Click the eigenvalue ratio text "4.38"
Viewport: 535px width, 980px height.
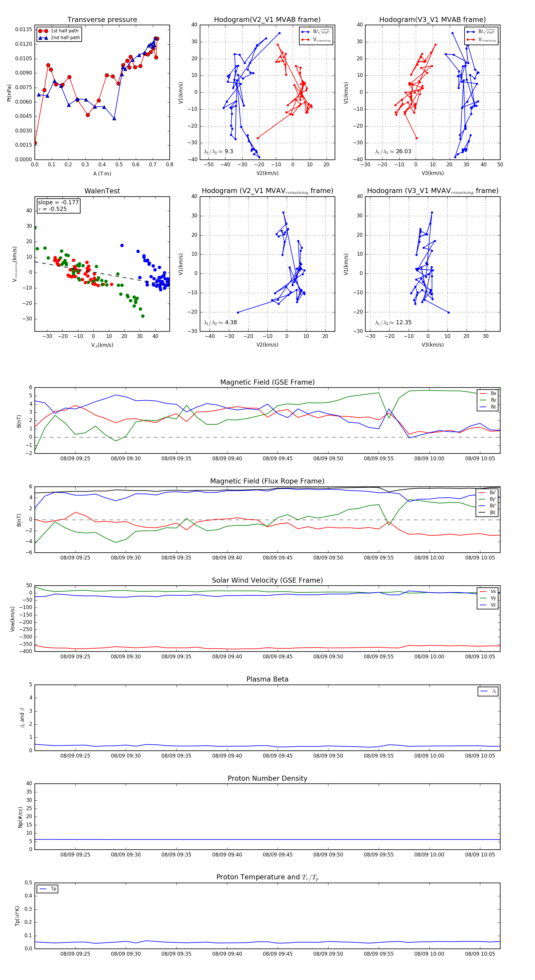pos(231,322)
